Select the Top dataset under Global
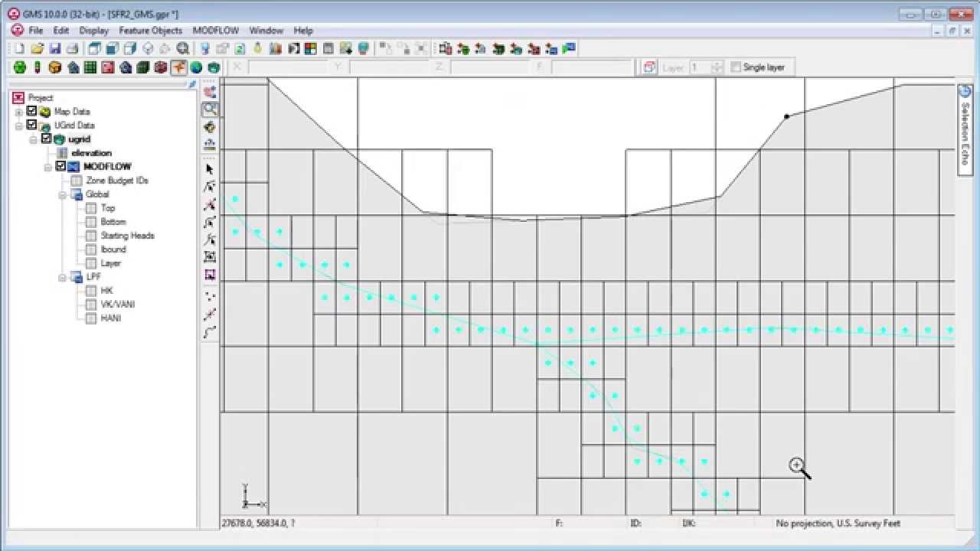Image resolution: width=980 pixels, height=551 pixels. [x=108, y=208]
